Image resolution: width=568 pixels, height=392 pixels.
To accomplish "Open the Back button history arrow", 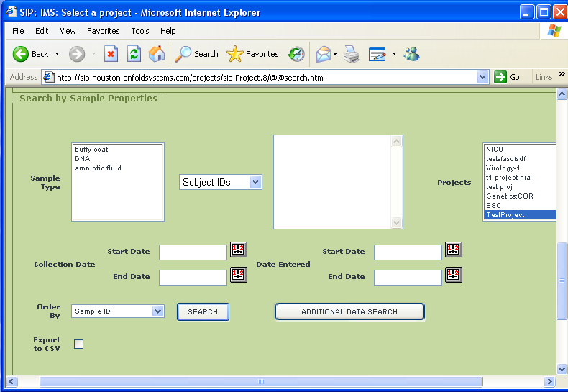I will pos(58,54).
